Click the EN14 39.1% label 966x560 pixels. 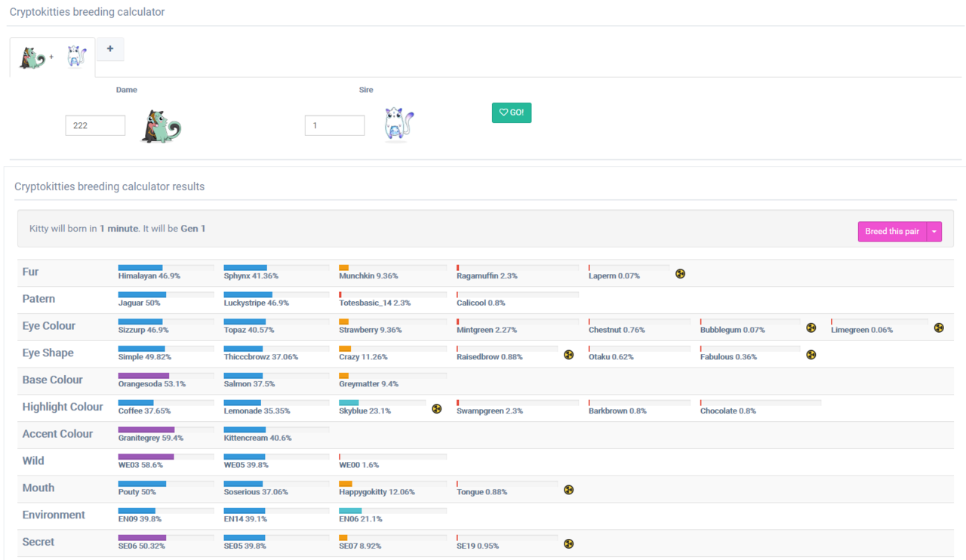tap(245, 519)
